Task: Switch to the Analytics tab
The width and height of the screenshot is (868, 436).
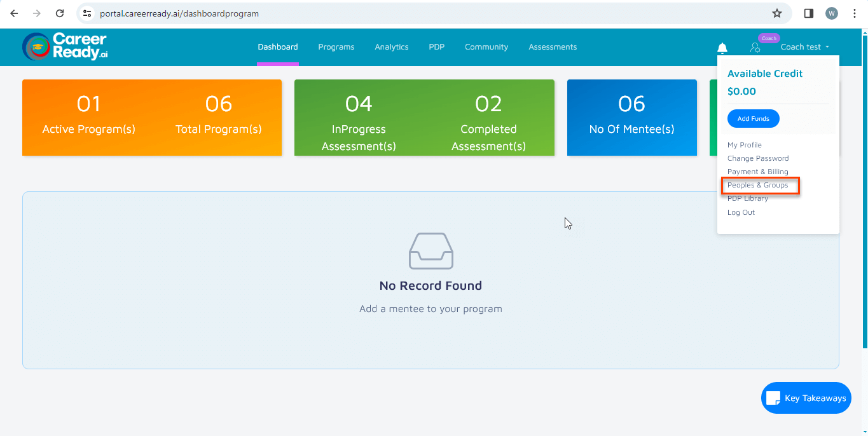Action: click(x=391, y=47)
